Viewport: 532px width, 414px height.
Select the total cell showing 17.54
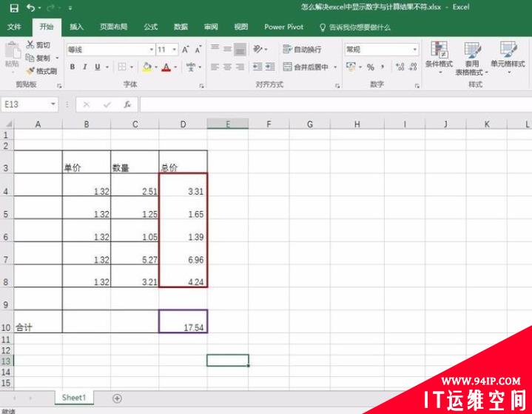click(183, 321)
